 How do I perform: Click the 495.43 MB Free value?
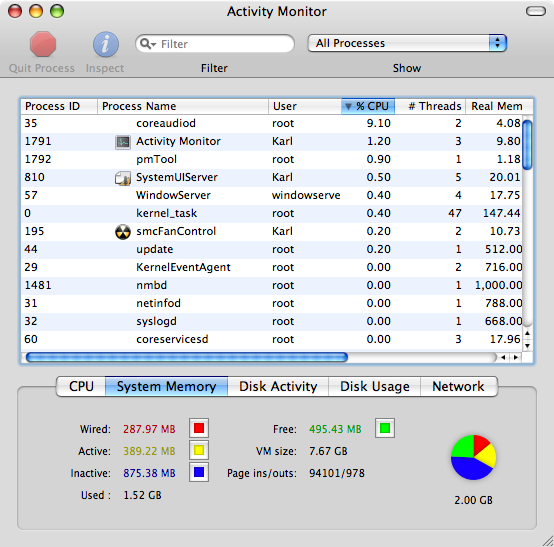point(335,429)
